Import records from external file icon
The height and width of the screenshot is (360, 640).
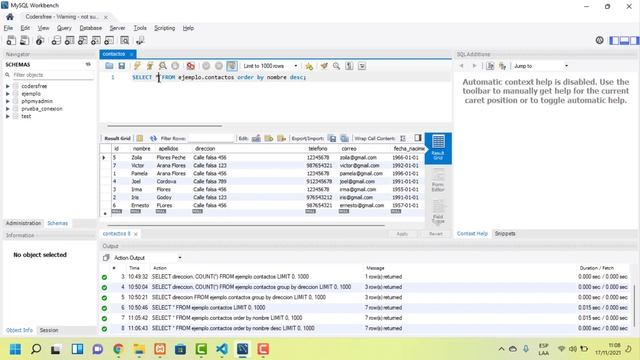tap(344, 138)
